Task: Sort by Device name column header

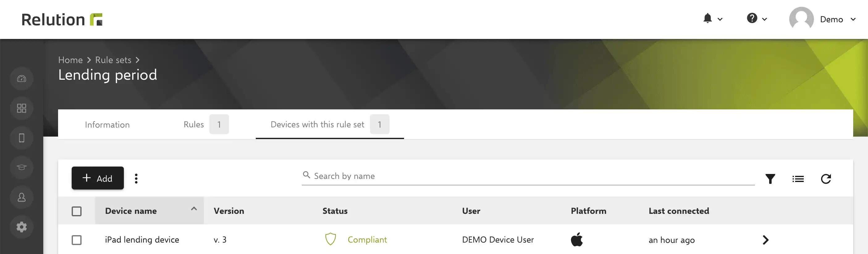Action: (131, 211)
